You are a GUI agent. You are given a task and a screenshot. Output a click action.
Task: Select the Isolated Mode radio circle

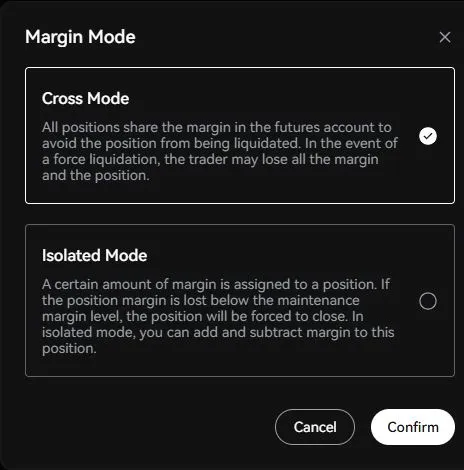[x=428, y=301]
